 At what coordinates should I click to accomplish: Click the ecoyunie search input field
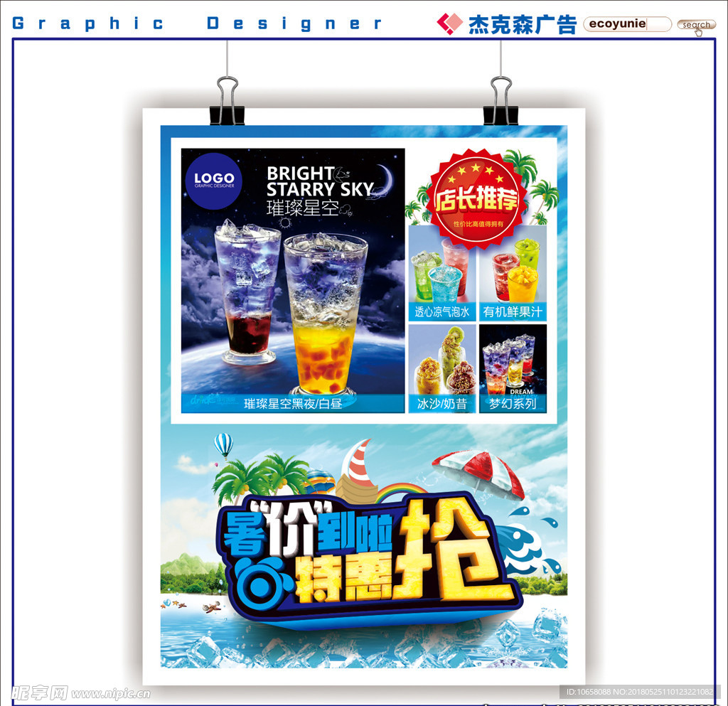[626, 24]
